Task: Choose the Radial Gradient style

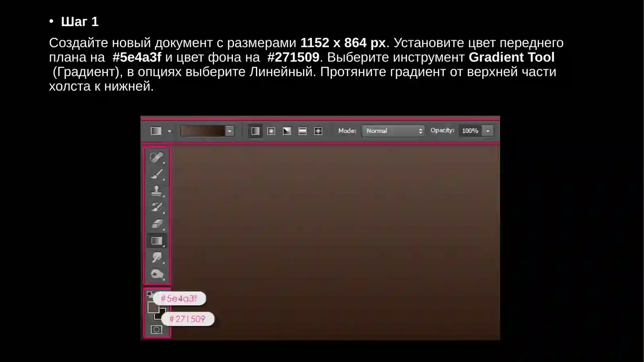Action: pyautogui.click(x=271, y=131)
